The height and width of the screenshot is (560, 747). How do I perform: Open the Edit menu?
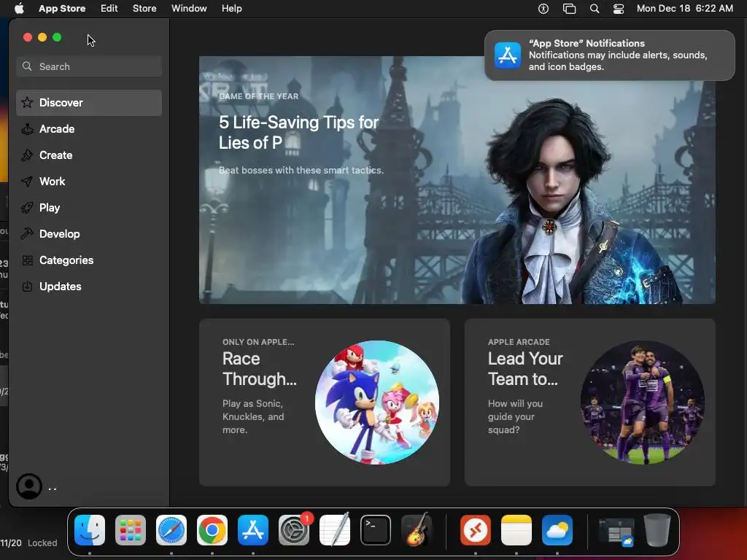[x=109, y=9]
